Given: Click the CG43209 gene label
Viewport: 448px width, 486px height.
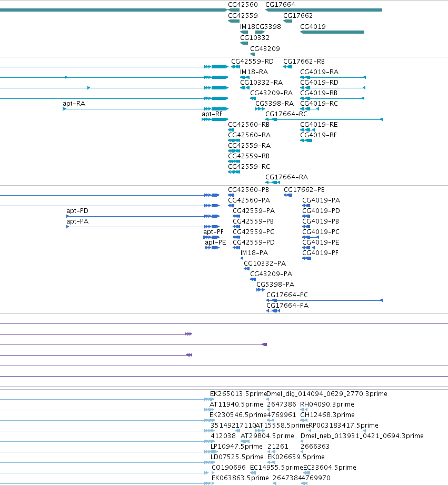Looking at the screenshot, I should 265,49.
